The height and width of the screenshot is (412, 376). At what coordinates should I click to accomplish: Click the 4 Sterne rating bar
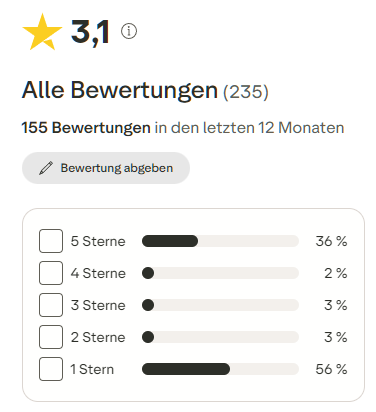pos(220,273)
